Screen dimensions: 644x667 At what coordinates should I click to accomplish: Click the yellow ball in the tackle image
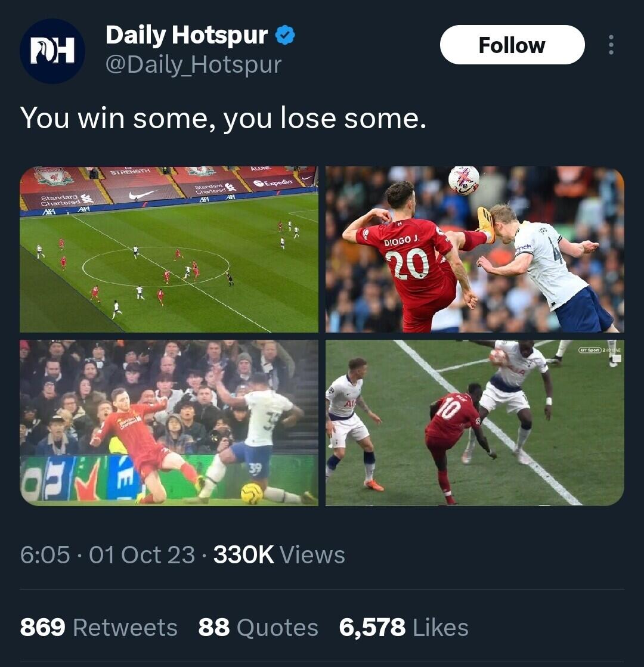click(252, 494)
